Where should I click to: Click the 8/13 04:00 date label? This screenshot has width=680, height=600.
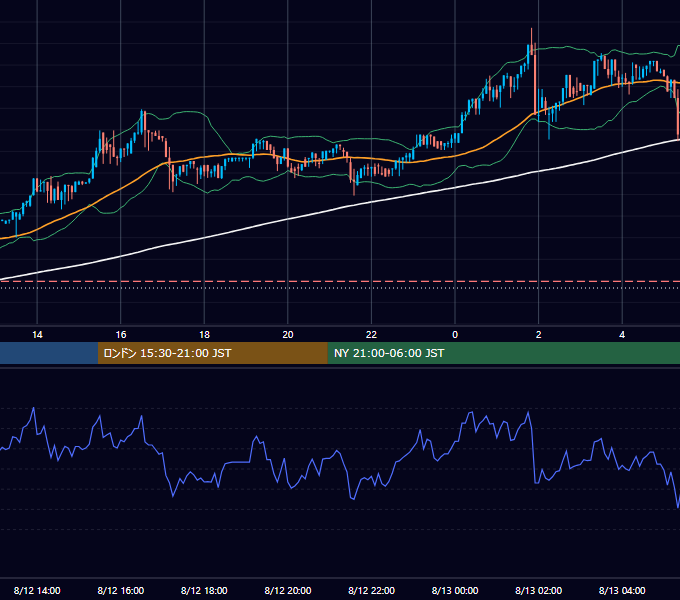pyautogui.click(x=622, y=590)
